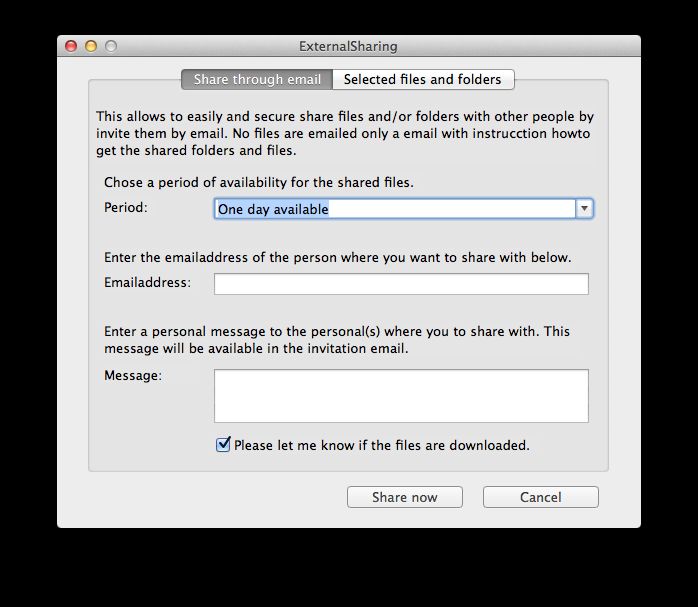Image resolution: width=698 pixels, height=607 pixels.
Task: Uncheck 'Please let me know' download notification
Action: [223, 445]
